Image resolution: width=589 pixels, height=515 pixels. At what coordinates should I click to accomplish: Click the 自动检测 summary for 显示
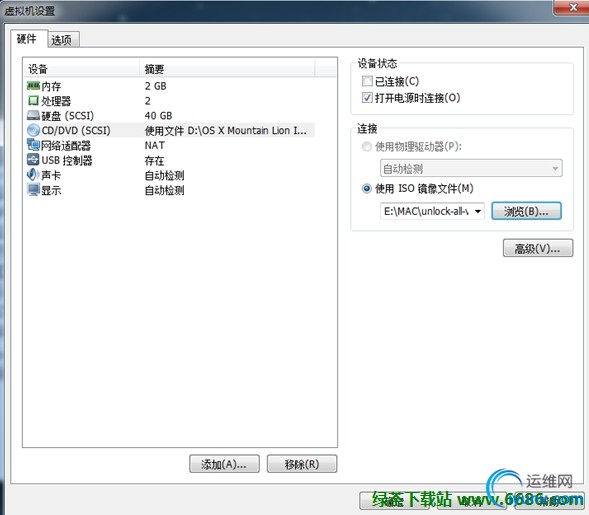(x=165, y=190)
